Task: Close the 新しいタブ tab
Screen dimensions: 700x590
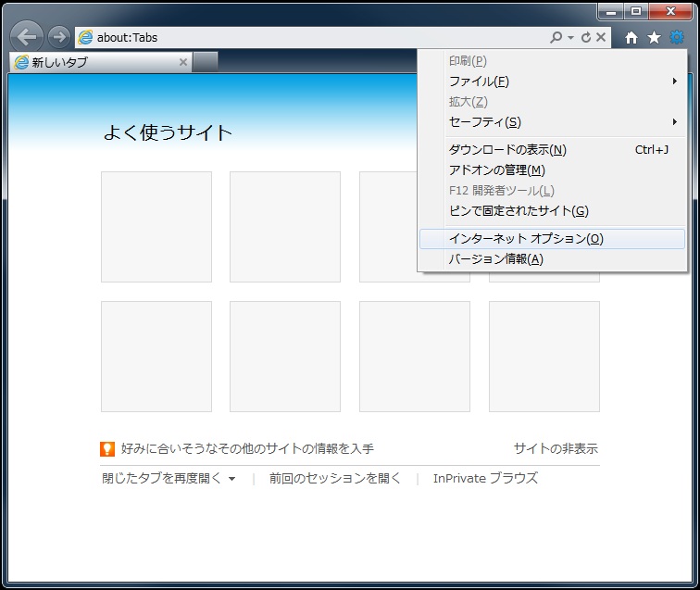Action: click(x=182, y=62)
